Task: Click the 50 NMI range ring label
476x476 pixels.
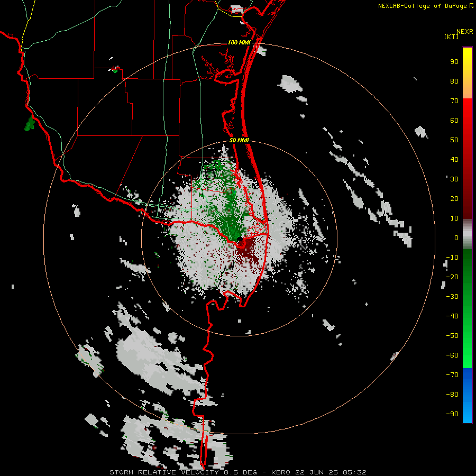Action: pos(239,140)
